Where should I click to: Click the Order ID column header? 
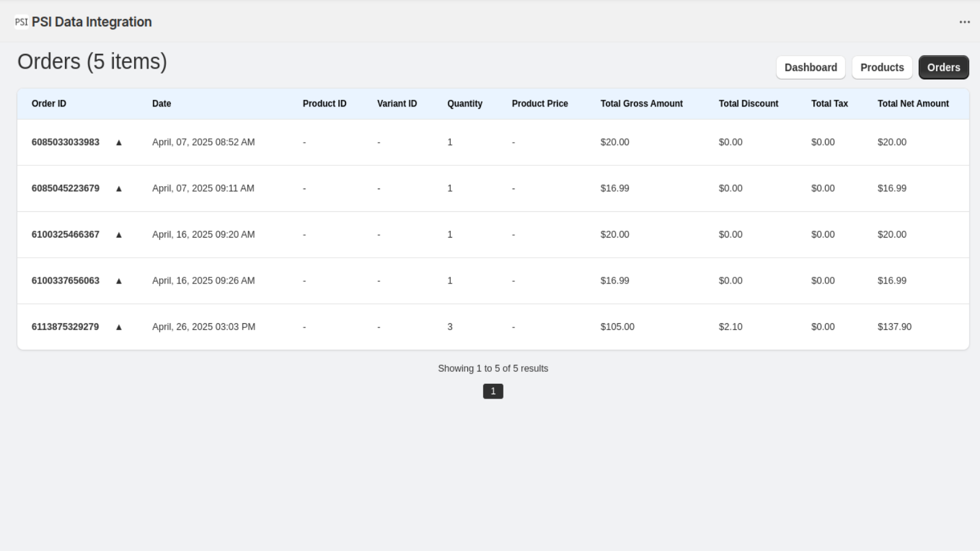(x=49, y=103)
